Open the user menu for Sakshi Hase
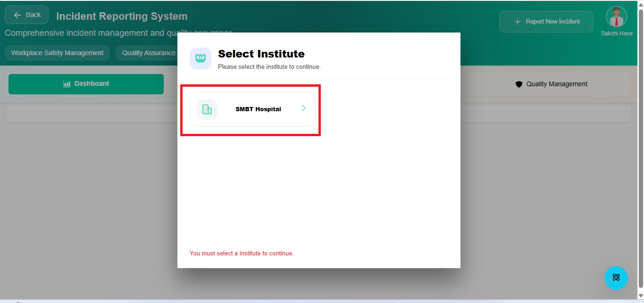 pyautogui.click(x=616, y=21)
